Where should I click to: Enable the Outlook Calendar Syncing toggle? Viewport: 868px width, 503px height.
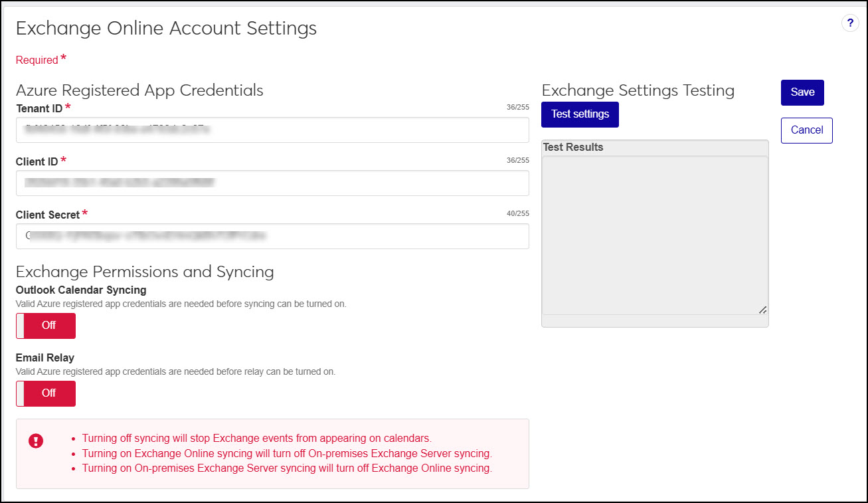45,326
